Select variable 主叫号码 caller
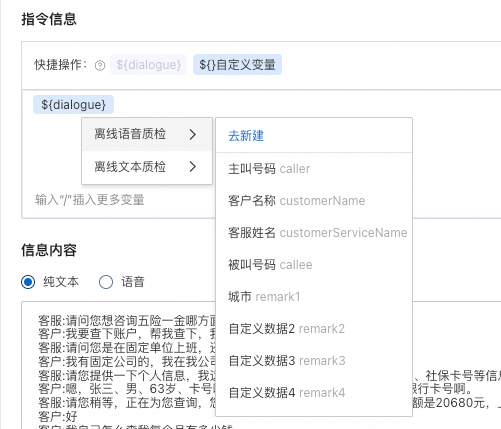 314,169
